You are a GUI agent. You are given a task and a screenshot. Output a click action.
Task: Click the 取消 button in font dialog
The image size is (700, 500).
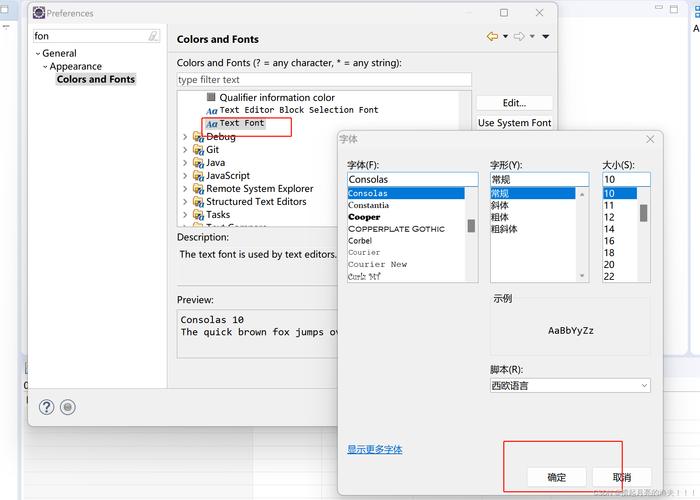[x=622, y=477]
